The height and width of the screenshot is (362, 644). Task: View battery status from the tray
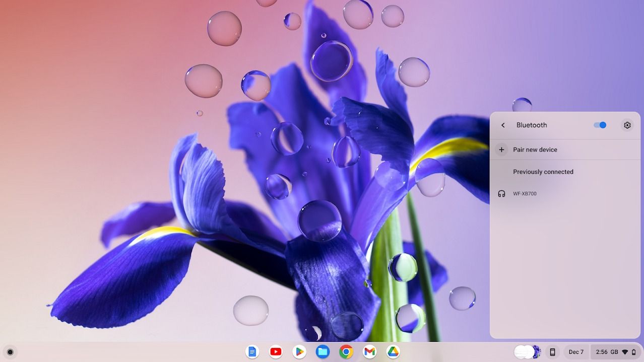click(635, 351)
